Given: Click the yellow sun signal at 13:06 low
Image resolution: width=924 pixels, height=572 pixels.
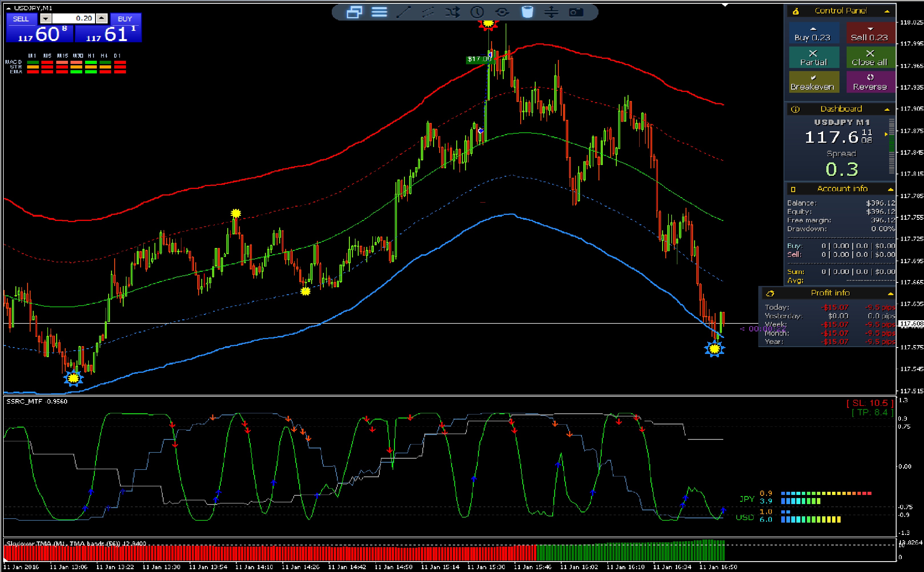Looking at the screenshot, I should click(73, 378).
